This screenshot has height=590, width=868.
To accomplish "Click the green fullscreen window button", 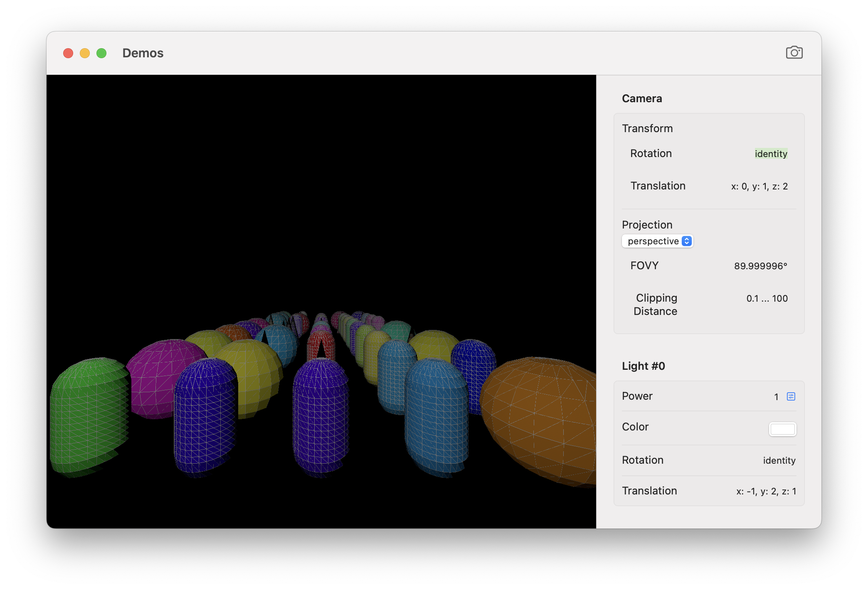I will pos(101,53).
